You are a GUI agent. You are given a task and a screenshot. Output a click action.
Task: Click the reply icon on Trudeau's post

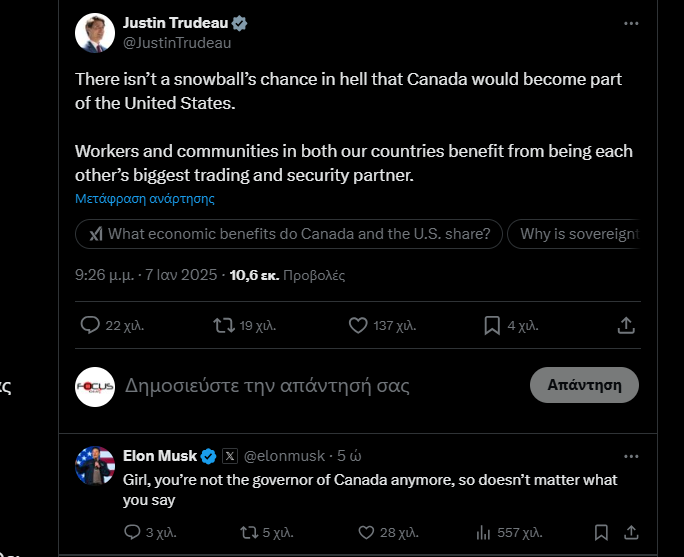(x=90, y=325)
